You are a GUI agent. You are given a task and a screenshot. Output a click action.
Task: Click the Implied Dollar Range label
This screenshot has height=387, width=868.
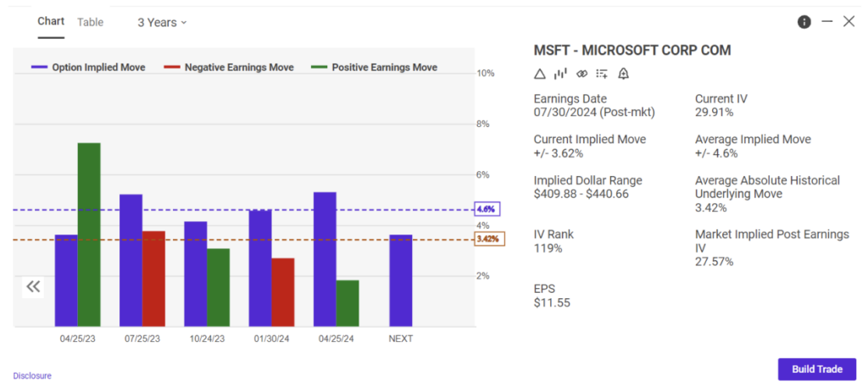pyautogui.click(x=588, y=180)
